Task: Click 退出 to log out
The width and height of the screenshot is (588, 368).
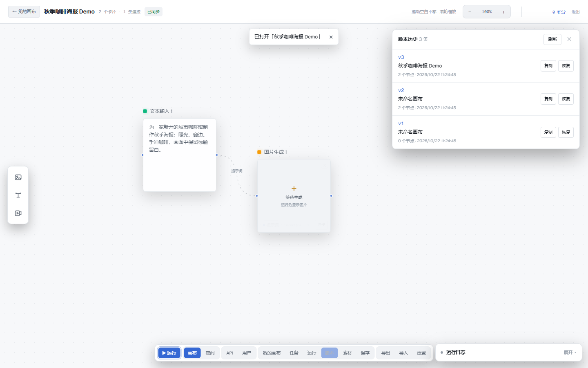Action: point(576,12)
